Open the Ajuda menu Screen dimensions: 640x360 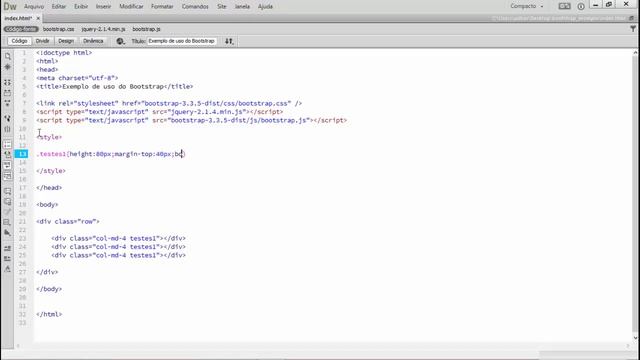(x=265, y=7)
